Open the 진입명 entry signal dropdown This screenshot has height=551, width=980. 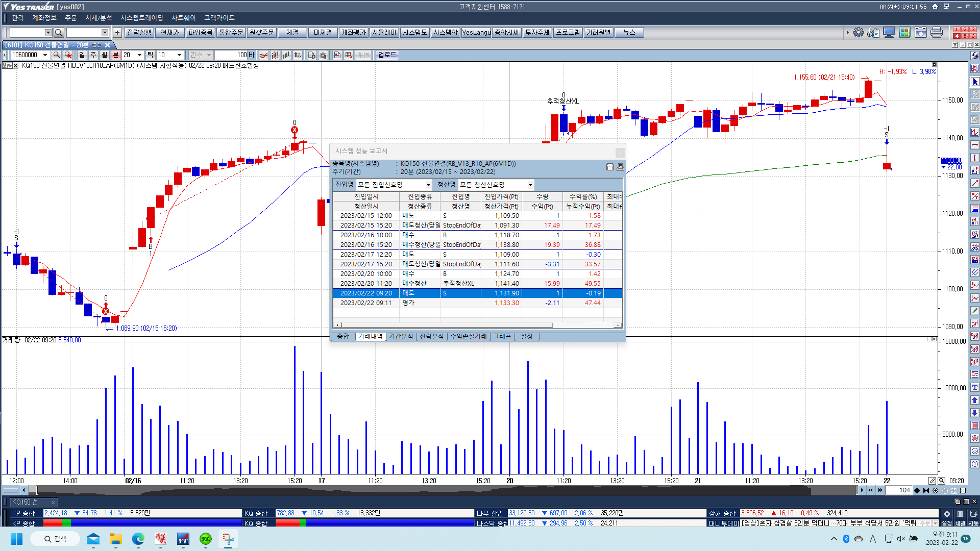428,185
